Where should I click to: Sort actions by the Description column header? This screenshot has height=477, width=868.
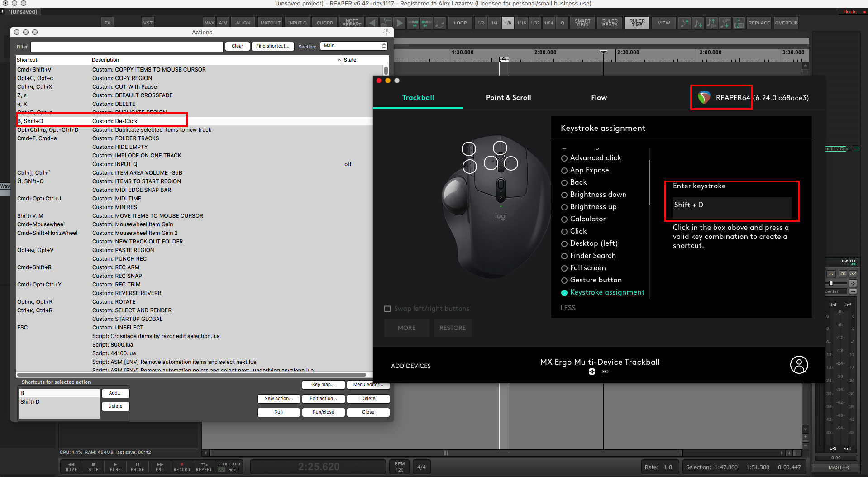tap(216, 60)
